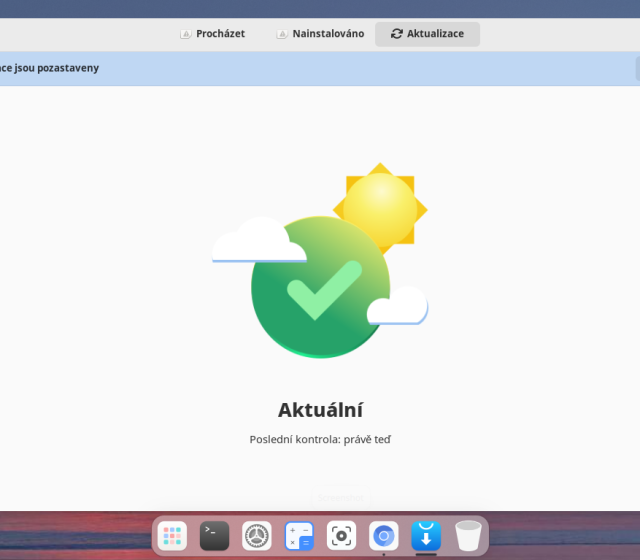The height and width of the screenshot is (560, 640).
Task: Switch to the Procházet tab
Action: pos(212,34)
